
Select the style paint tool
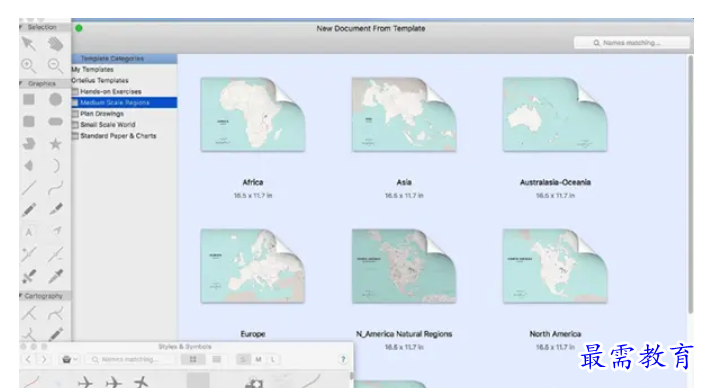coord(29,276)
